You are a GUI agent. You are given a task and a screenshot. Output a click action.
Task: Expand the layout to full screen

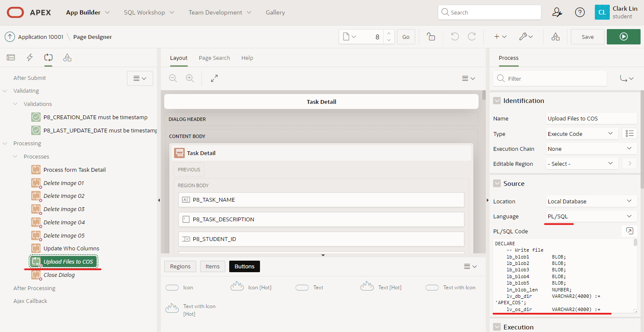click(214, 78)
